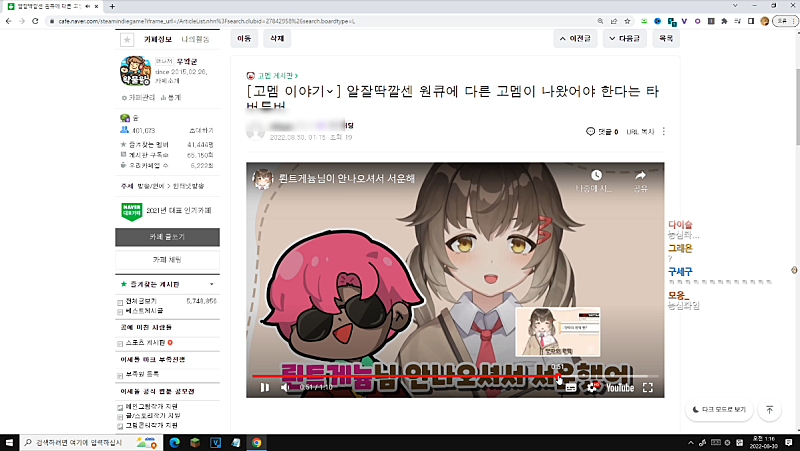Image resolution: width=800 pixels, height=451 pixels.
Task: Expand the 고멤 이야기 category dropdown in title
Action: pos(330,92)
